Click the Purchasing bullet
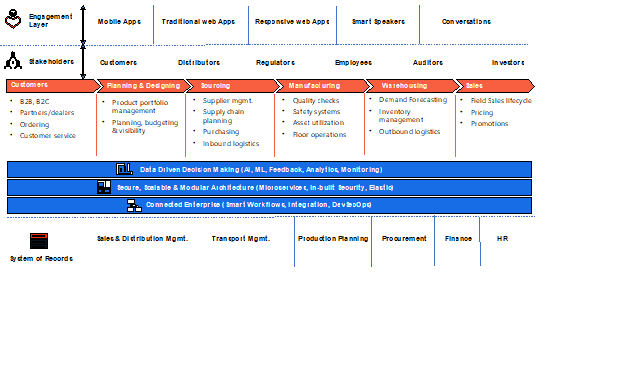 coord(221,132)
